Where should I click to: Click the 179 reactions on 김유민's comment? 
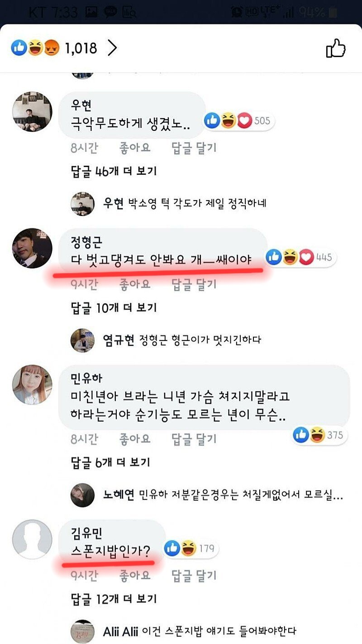(192, 548)
